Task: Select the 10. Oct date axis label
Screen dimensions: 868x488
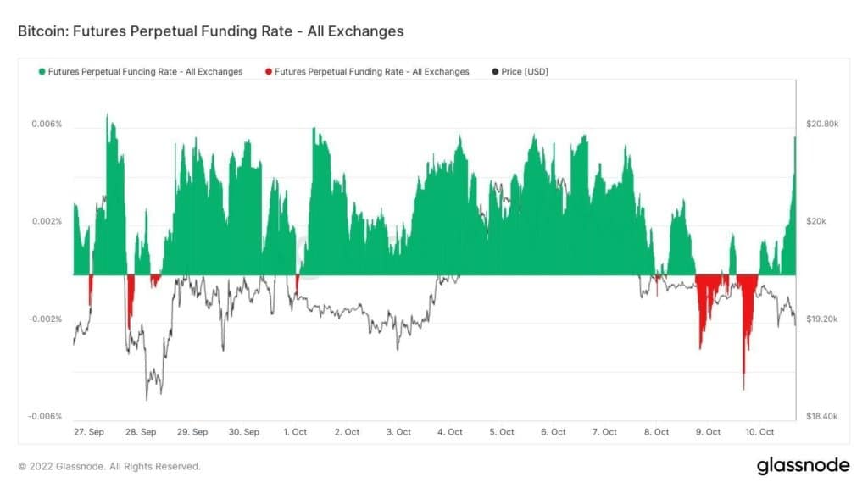Action: [x=759, y=432]
